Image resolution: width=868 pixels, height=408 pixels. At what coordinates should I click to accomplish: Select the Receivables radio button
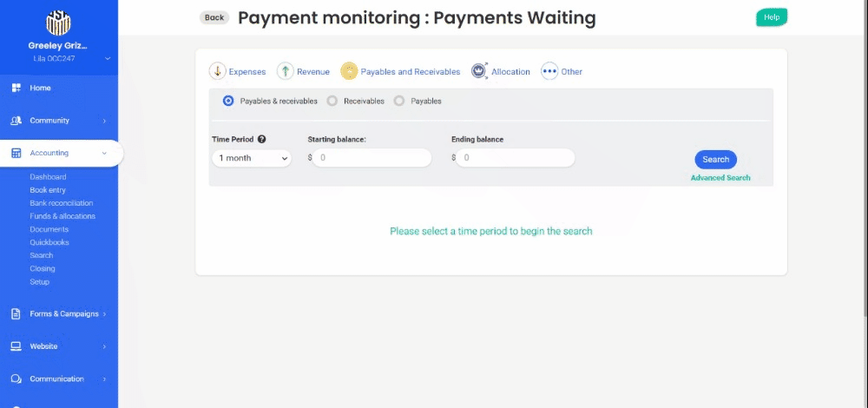point(332,101)
